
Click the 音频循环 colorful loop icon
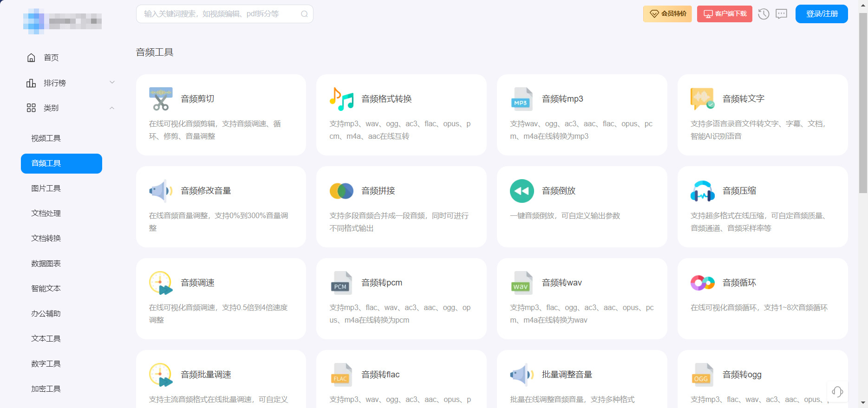tap(703, 283)
